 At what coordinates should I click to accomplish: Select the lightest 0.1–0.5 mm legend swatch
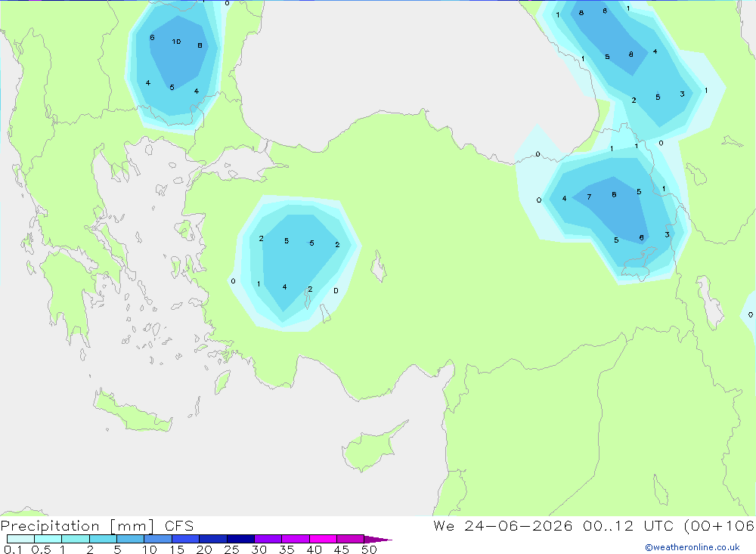coord(20,539)
